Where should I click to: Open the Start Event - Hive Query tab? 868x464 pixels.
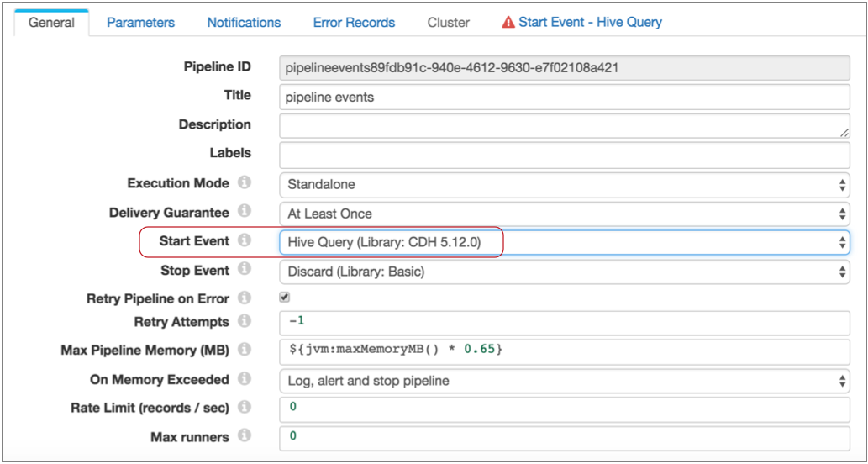click(x=581, y=23)
